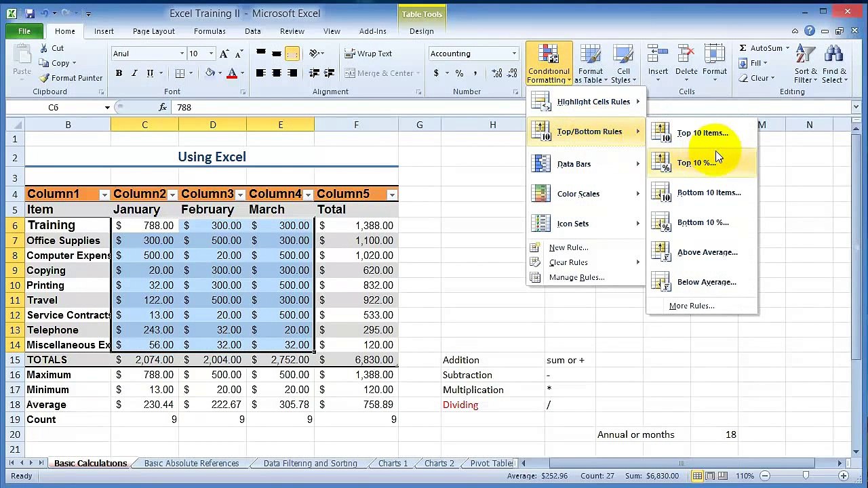This screenshot has height=488, width=868.
Task: Toggle Underline formatting
Action: tap(150, 73)
